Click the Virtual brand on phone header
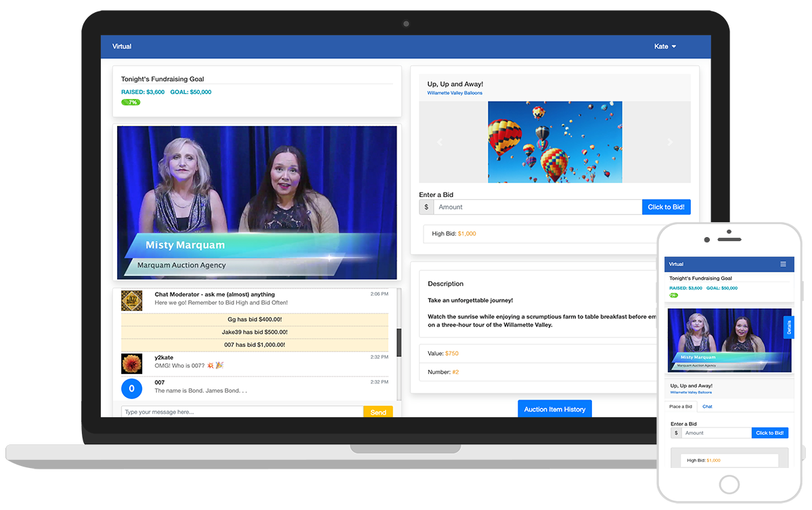The height and width of the screenshot is (510, 812). point(676,264)
